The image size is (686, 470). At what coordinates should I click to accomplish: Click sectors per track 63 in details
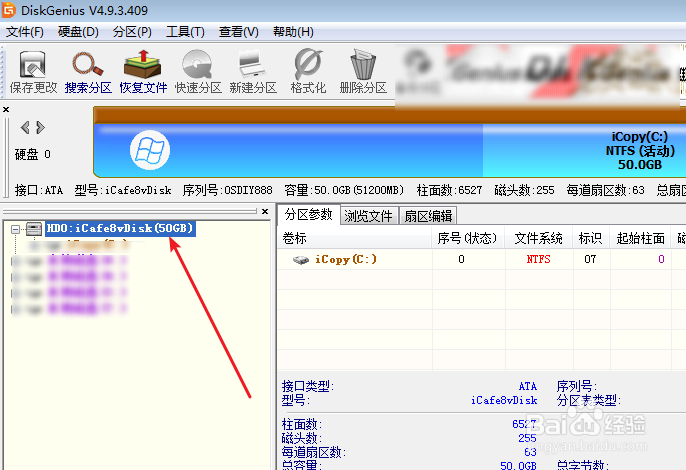(530, 452)
